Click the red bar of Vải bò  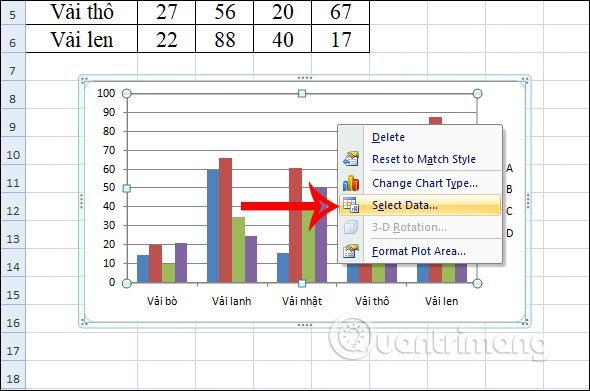coord(155,263)
